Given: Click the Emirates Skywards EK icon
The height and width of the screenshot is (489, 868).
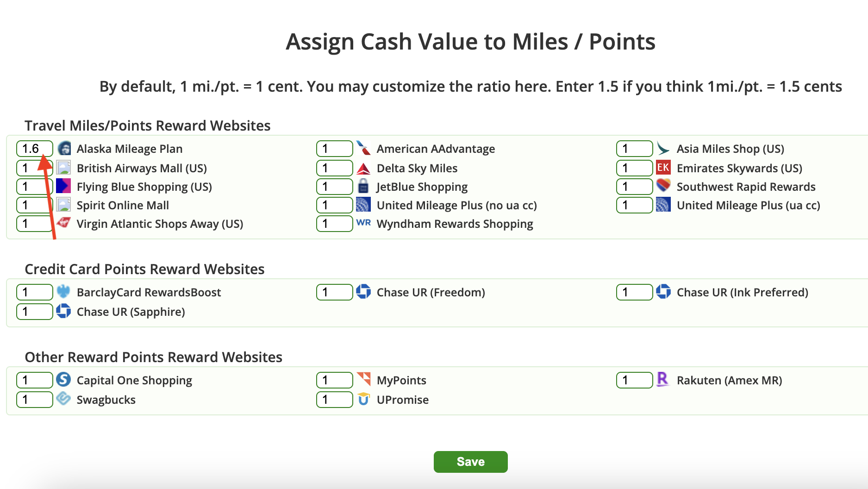Looking at the screenshot, I should [663, 167].
